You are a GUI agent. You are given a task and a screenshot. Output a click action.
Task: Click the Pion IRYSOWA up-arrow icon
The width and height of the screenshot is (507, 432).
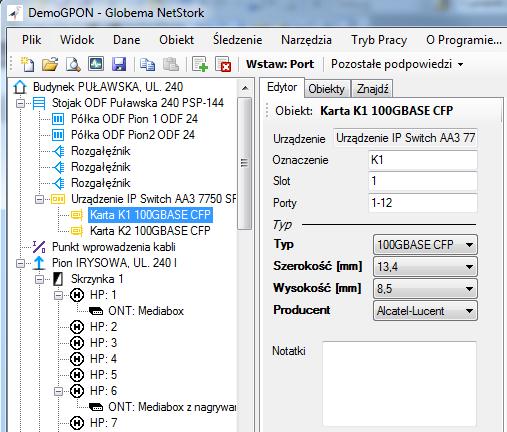coord(39,263)
